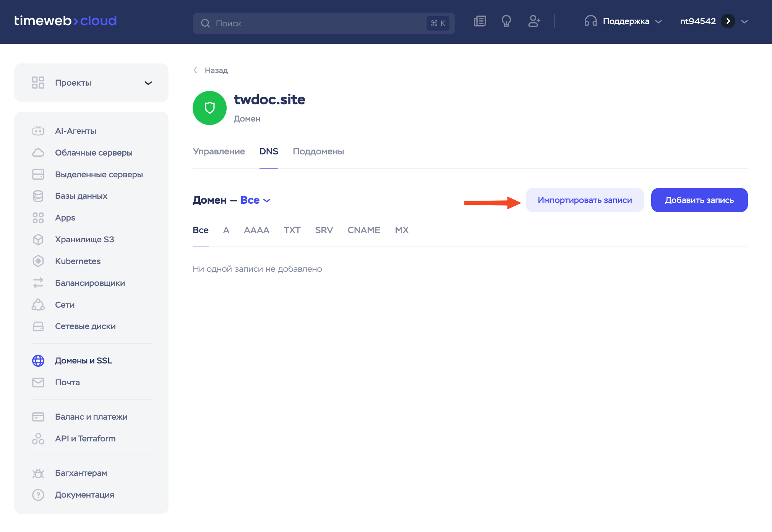Click the Проекты grid icon
The height and width of the screenshot is (532, 772).
click(38, 83)
